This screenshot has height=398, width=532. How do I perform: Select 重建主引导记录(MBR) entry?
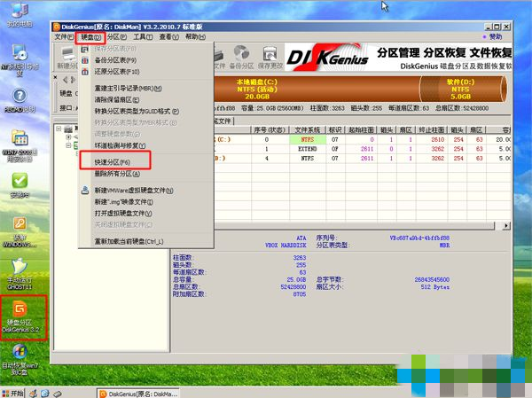128,89
